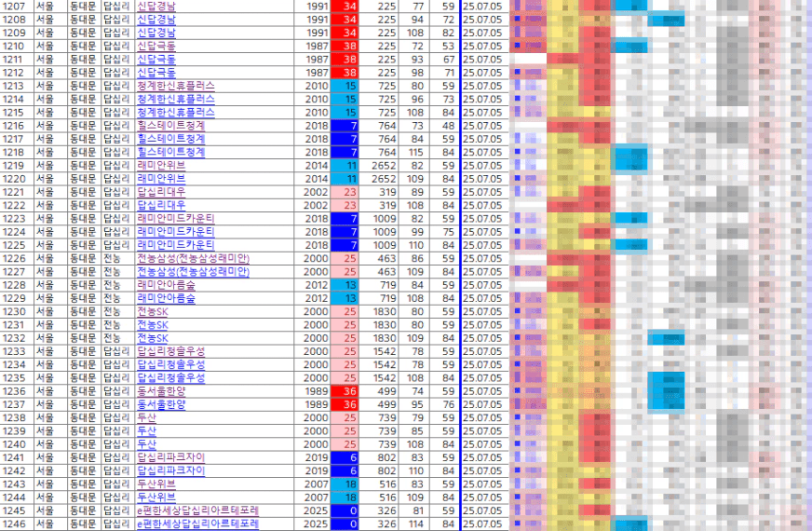Screen dimensions: 812x531
Task: Open the 신답경남 link in row 1209
Action: click(x=156, y=33)
